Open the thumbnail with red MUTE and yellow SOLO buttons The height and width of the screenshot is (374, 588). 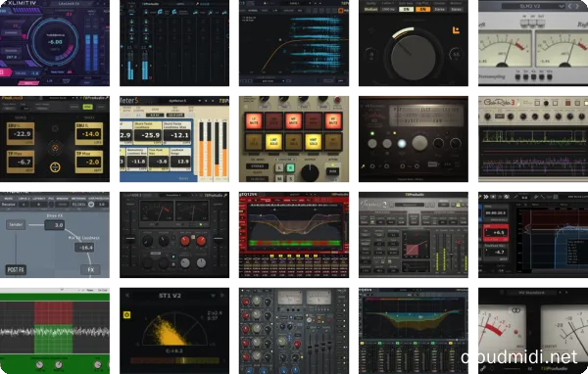(294, 139)
